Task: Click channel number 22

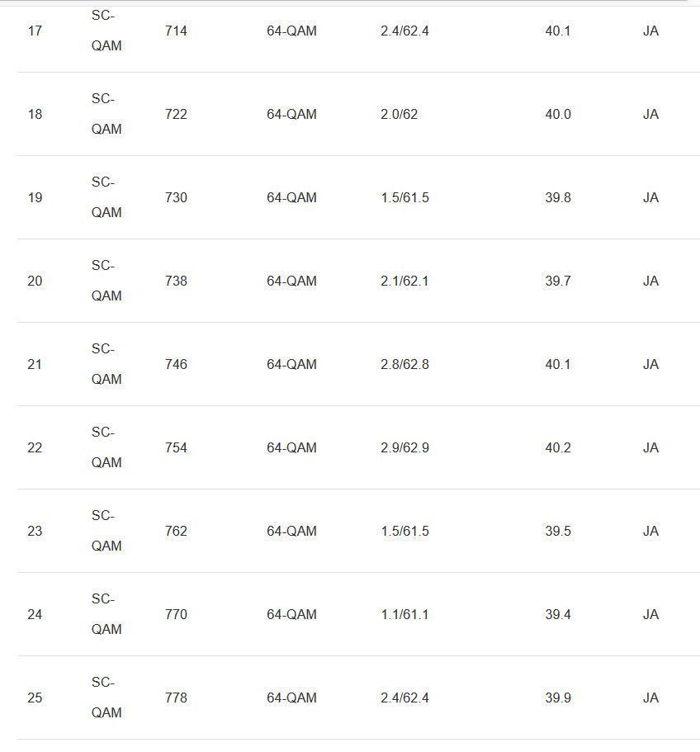Action: coord(35,448)
